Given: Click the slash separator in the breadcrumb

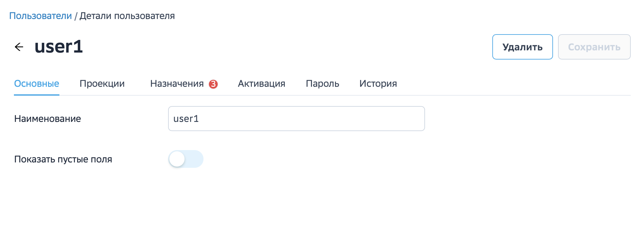Looking at the screenshot, I should point(76,16).
